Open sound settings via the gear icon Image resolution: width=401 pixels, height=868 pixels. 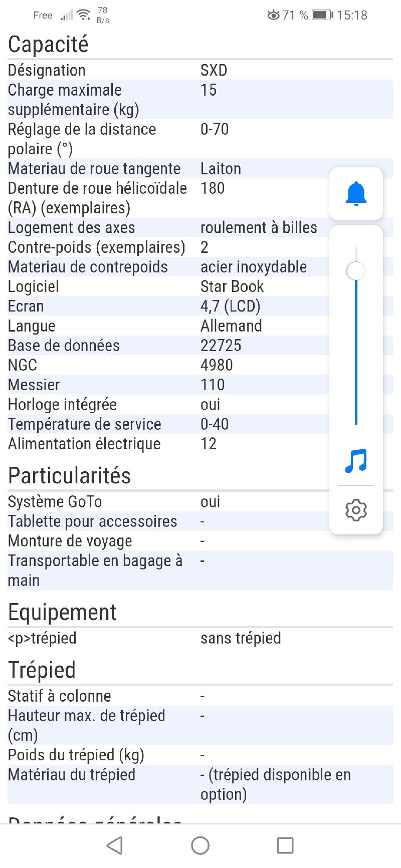(356, 510)
